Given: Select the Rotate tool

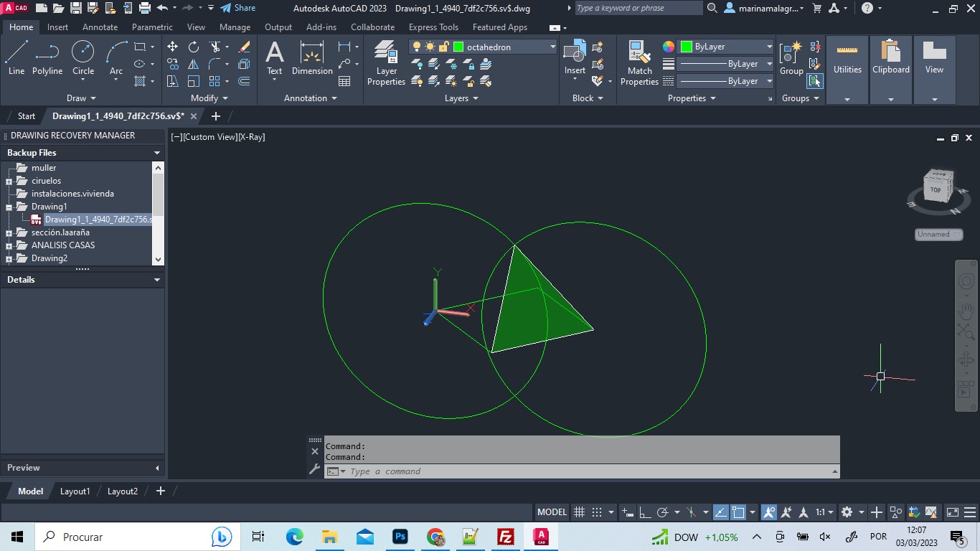Looking at the screenshot, I should click(194, 47).
